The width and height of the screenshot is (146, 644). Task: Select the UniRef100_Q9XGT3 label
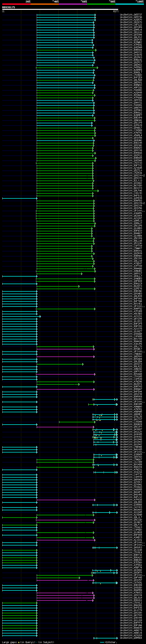[x=131, y=364]
